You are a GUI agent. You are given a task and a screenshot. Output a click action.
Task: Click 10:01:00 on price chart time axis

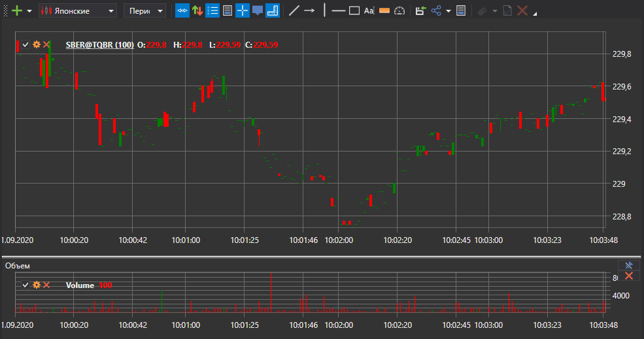186,240
